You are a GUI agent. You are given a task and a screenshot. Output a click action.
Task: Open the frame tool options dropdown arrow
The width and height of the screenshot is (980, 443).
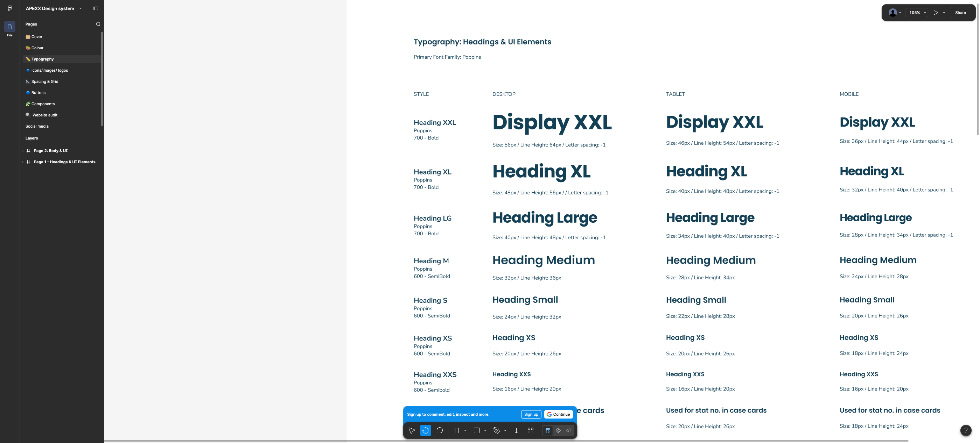click(465, 431)
